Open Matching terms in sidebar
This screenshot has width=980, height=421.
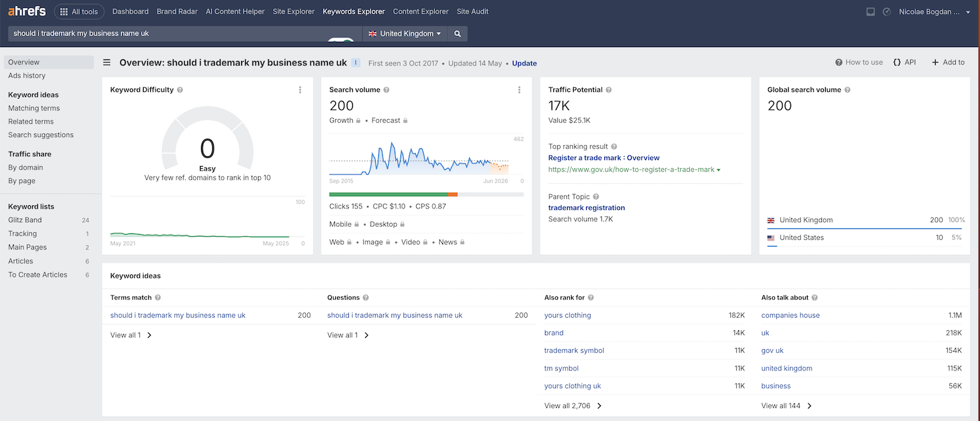coord(34,109)
